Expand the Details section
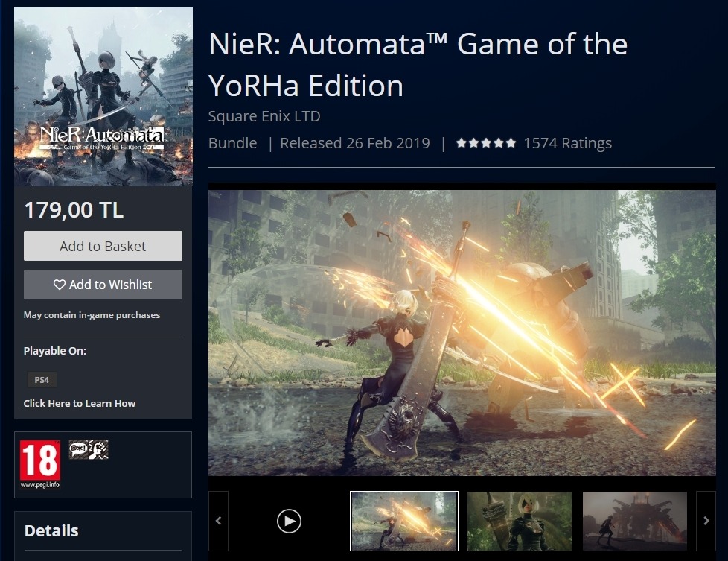 [51, 530]
